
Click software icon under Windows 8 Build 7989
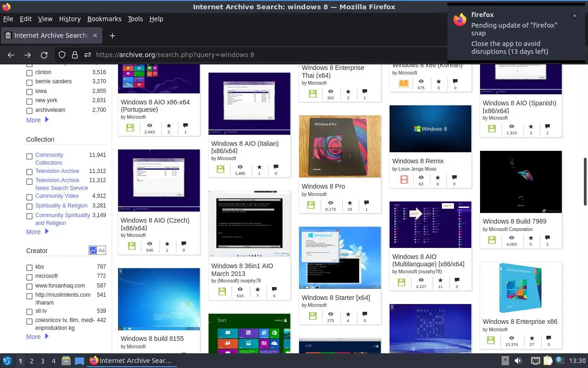pyautogui.click(x=492, y=240)
